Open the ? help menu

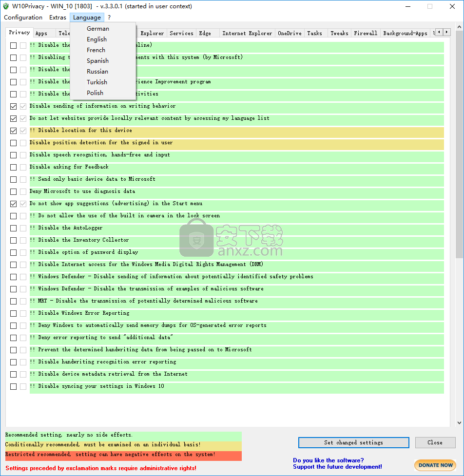[x=109, y=18]
